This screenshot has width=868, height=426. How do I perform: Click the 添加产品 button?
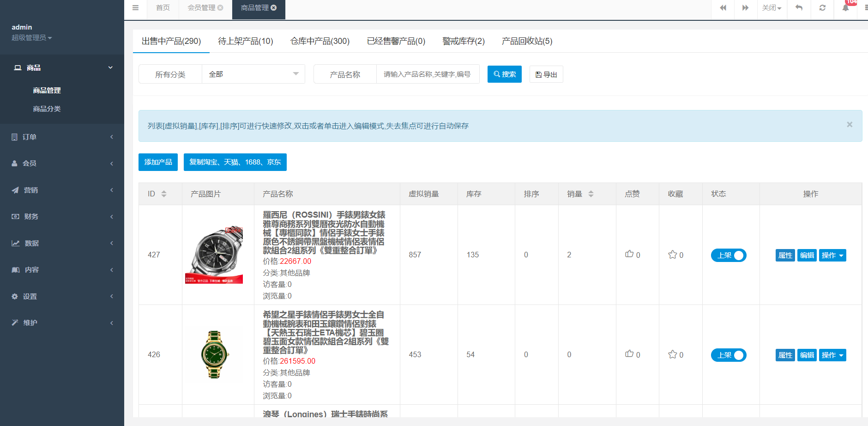[x=158, y=162]
